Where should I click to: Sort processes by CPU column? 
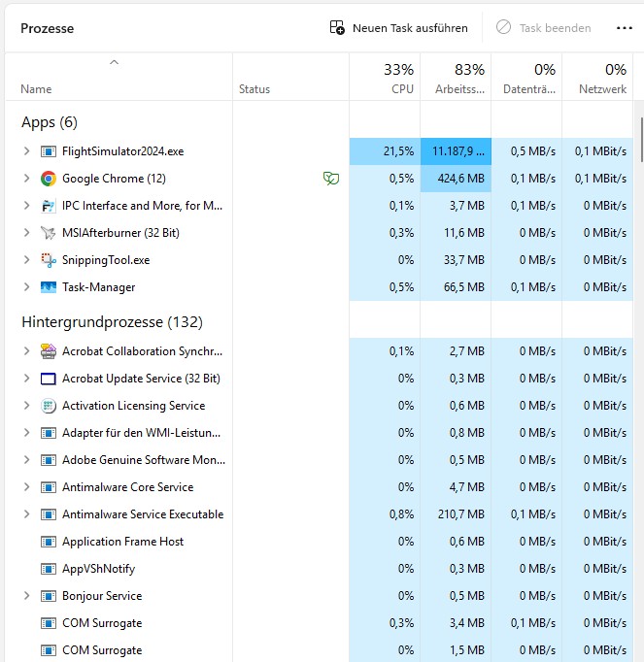click(385, 79)
